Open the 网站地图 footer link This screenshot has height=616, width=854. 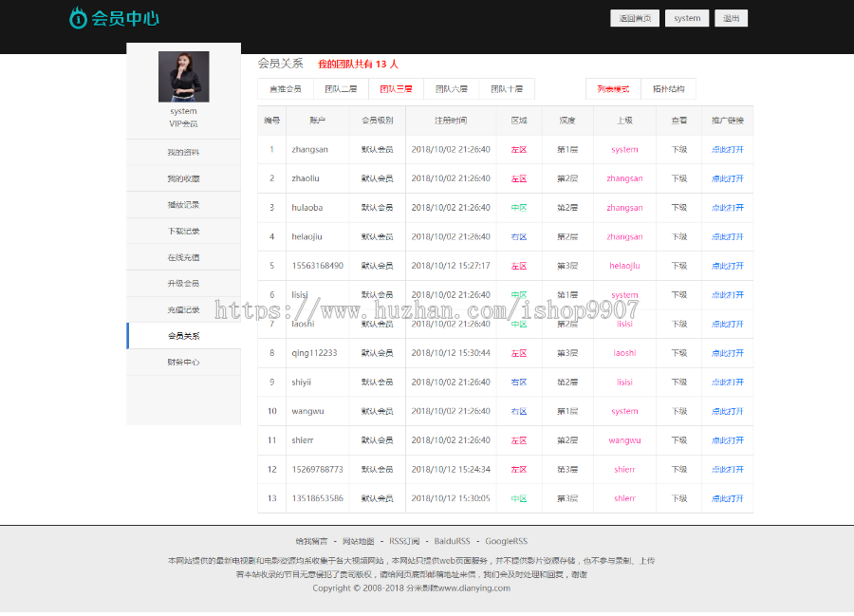tap(358, 541)
